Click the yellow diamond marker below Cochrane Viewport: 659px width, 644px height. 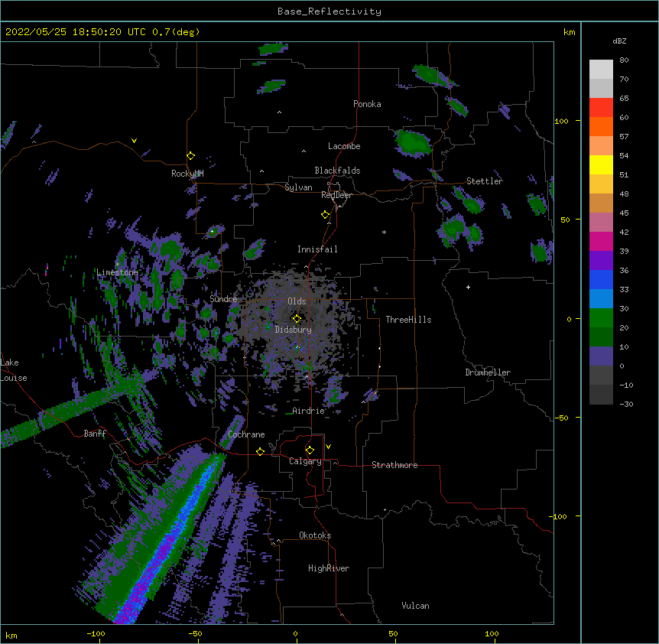260,451
